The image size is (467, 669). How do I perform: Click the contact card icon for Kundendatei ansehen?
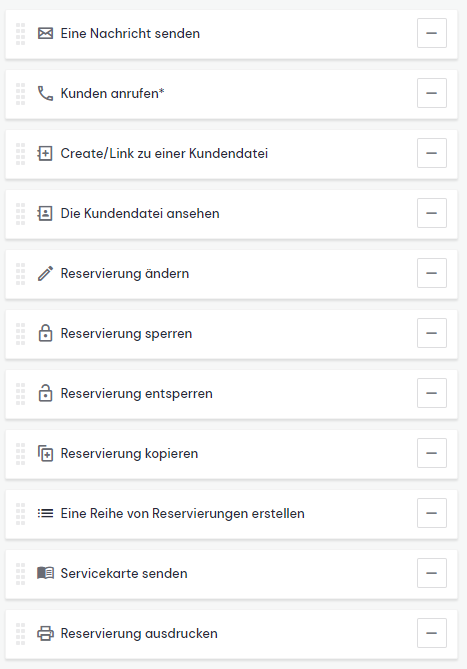coord(45,213)
